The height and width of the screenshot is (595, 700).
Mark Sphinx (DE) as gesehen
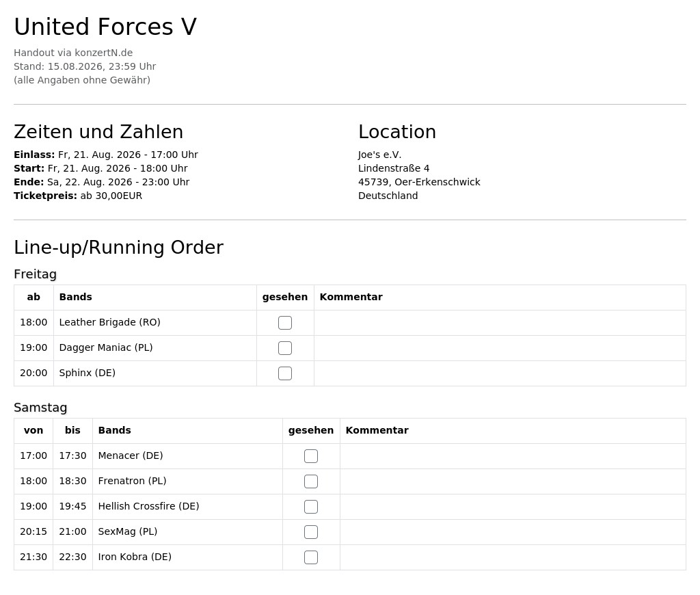285,373
